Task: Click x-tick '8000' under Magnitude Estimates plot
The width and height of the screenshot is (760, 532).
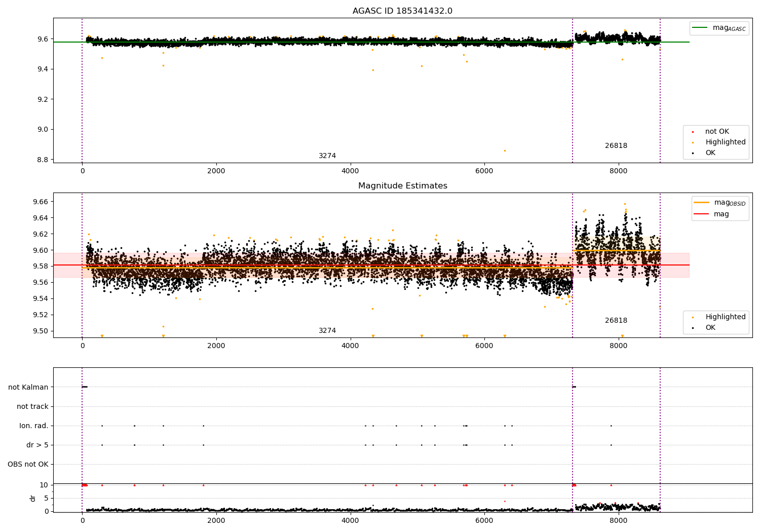Action: [x=619, y=346]
